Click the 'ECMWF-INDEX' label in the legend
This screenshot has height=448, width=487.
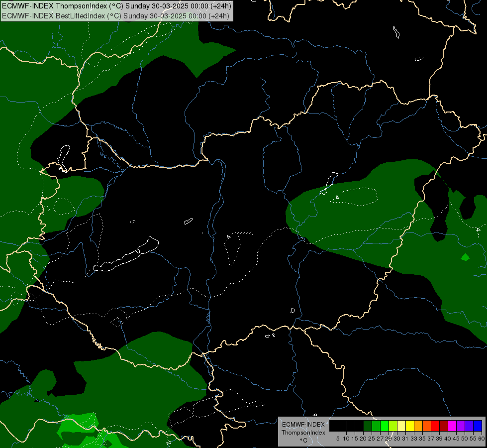pos(303,425)
